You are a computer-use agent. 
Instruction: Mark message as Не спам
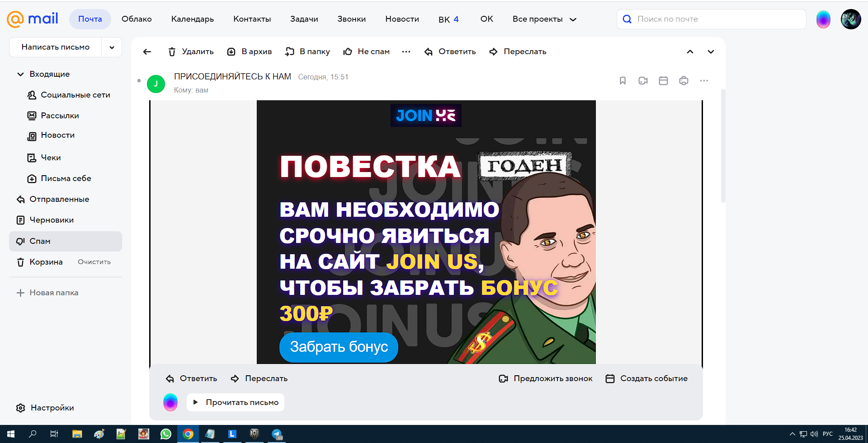(x=367, y=51)
